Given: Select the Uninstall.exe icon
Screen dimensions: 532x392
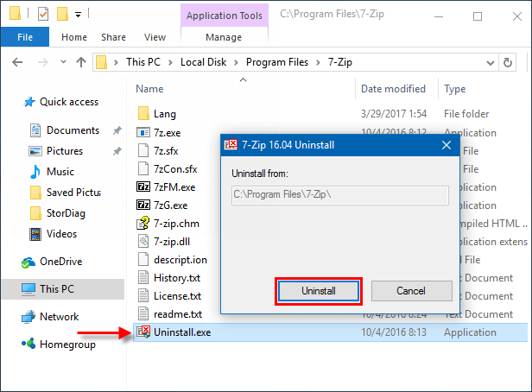Looking at the screenshot, I should [x=143, y=332].
